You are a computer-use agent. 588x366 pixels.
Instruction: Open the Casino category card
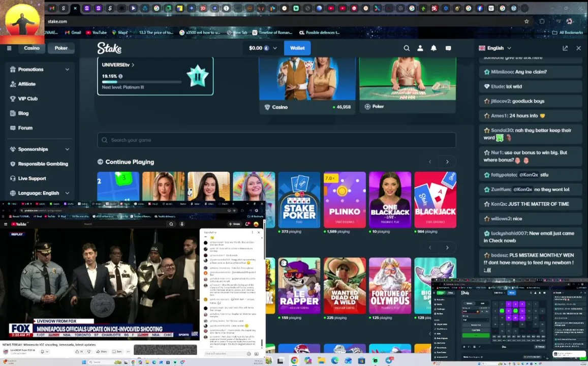pos(307,85)
